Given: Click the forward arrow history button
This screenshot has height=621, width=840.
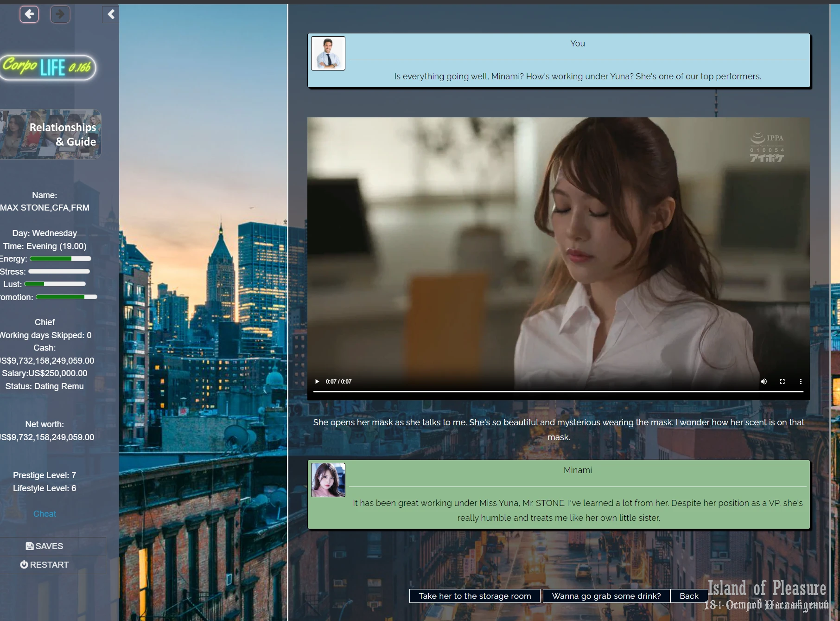Looking at the screenshot, I should (60, 14).
